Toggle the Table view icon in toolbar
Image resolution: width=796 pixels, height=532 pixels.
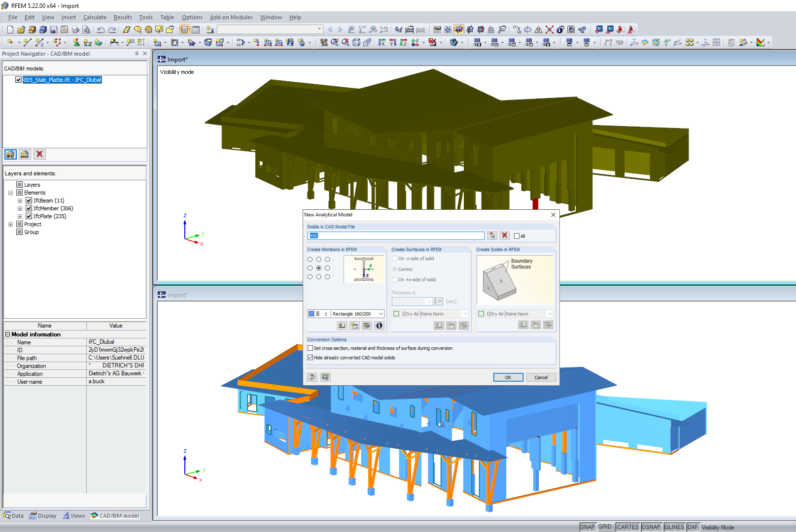tap(196, 30)
